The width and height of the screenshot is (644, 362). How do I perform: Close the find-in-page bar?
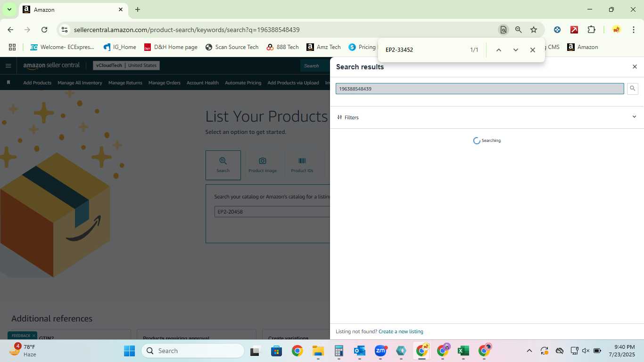533,50
